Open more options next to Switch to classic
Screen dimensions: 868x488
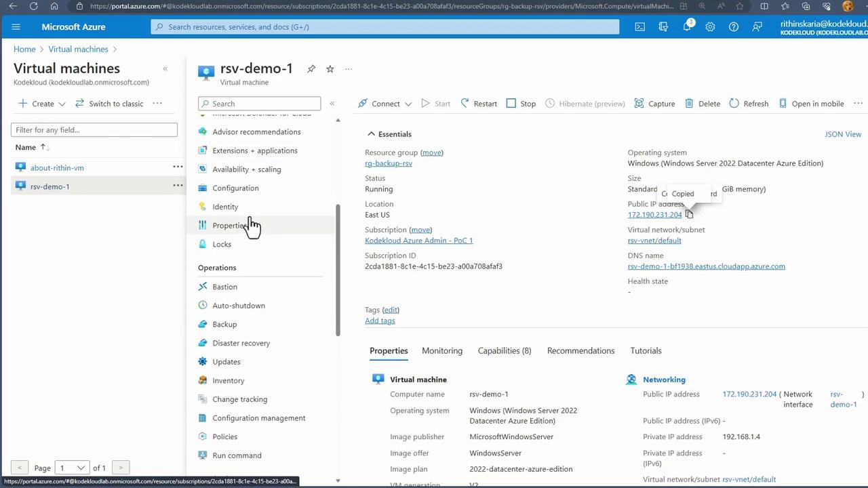tap(157, 104)
